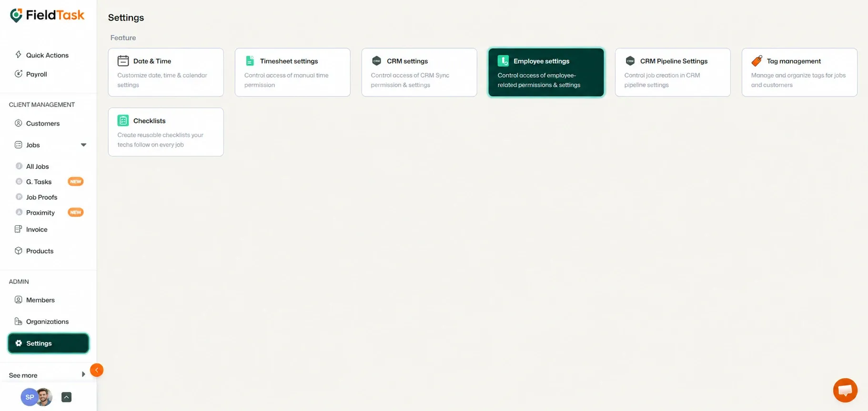Click the Payroll sidebar icon
This screenshot has width=868, height=411.
click(19, 74)
